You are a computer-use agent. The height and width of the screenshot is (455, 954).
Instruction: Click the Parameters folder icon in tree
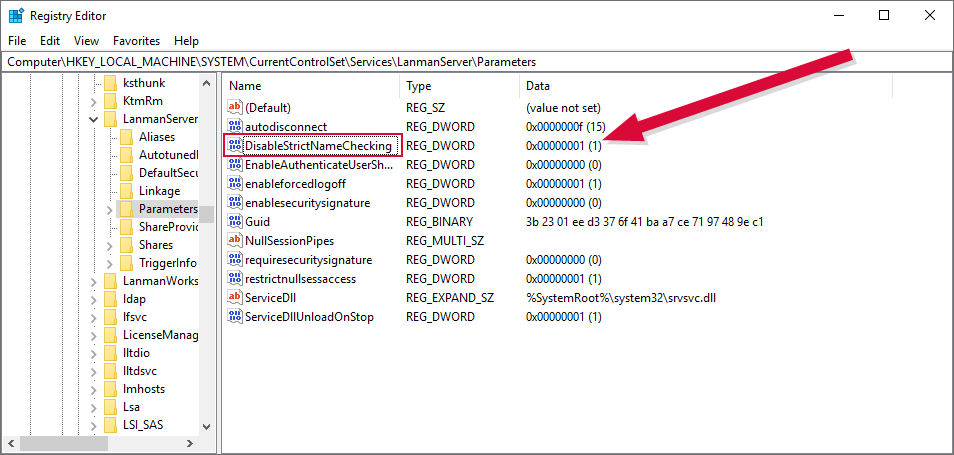(x=126, y=209)
